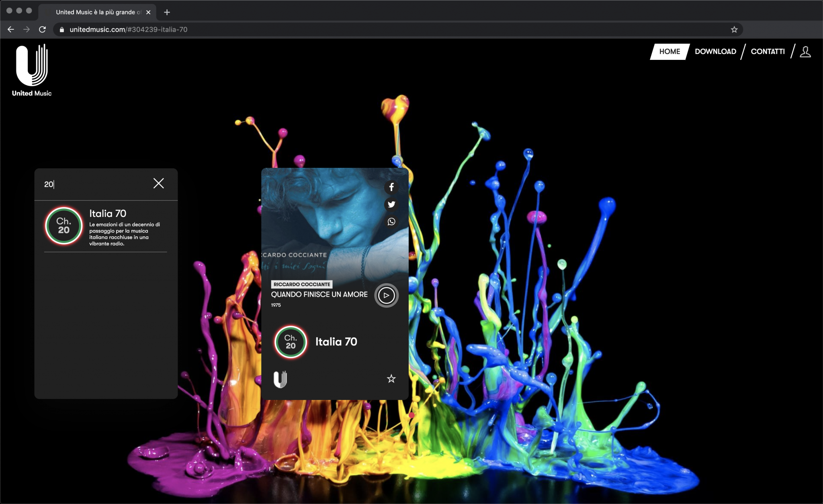Share on Facebook icon

pos(391,187)
